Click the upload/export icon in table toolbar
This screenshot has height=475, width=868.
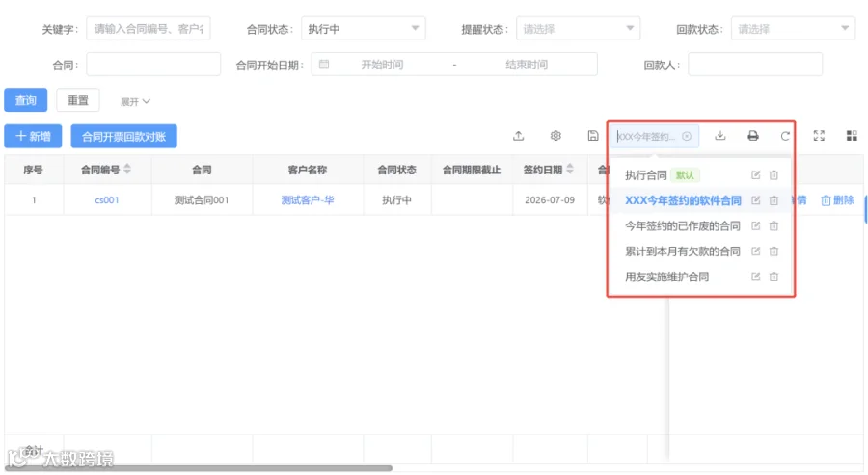tap(518, 136)
